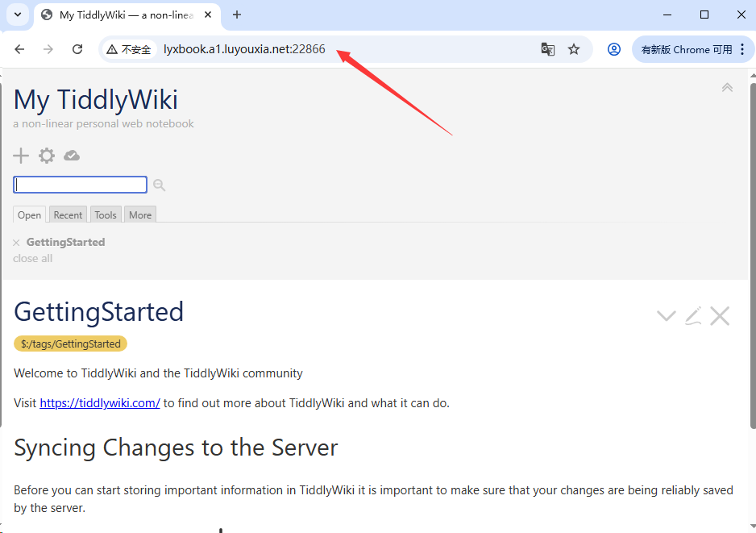The width and height of the screenshot is (756, 533).
Task: Switch to the More sidebar tab
Action: [140, 214]
